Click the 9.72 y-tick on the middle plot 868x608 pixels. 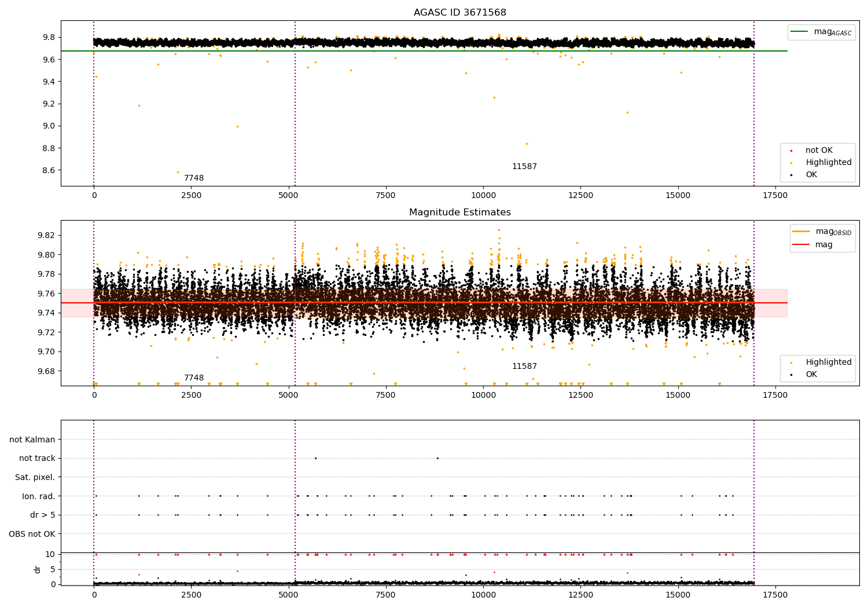click(46, 332)
